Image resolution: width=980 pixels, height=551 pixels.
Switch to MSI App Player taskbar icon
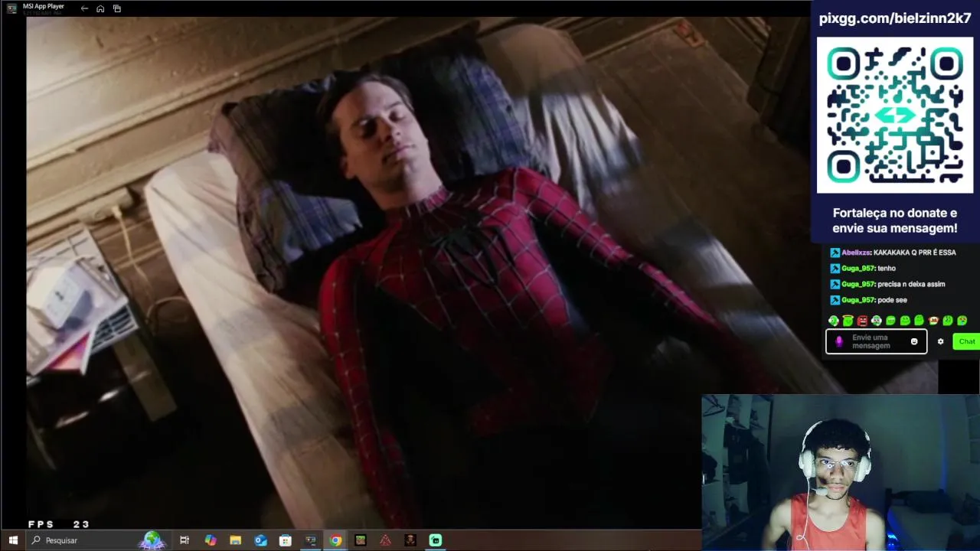[x=310, y=540]
